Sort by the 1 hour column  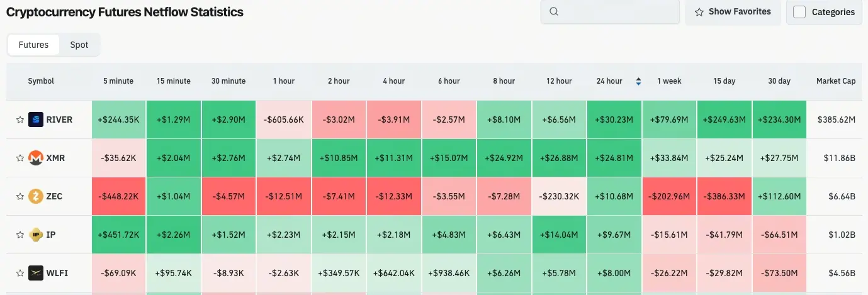pyautogui.click(x=283, y=81)
